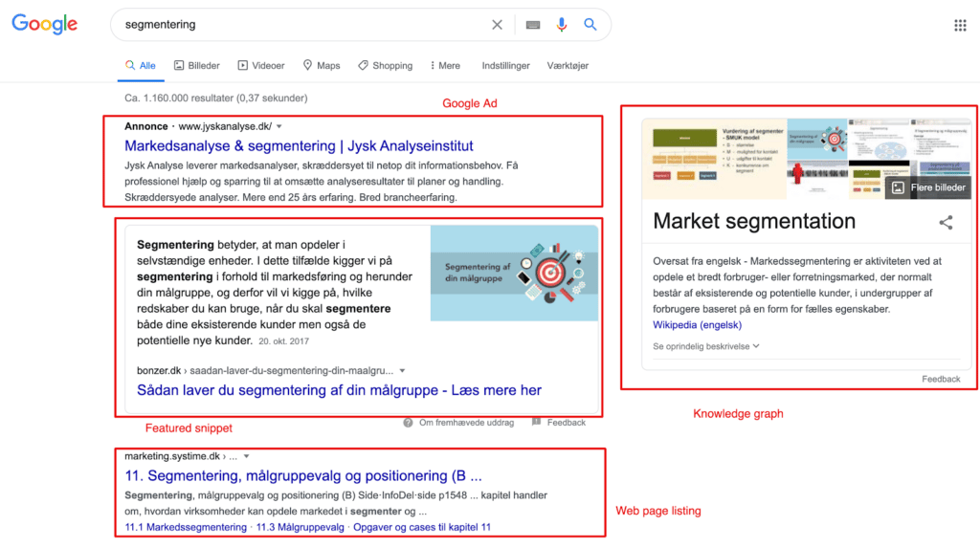Open the on-screen keyboard icon
This screenshot has height=548, width=980.
point(532,25)
